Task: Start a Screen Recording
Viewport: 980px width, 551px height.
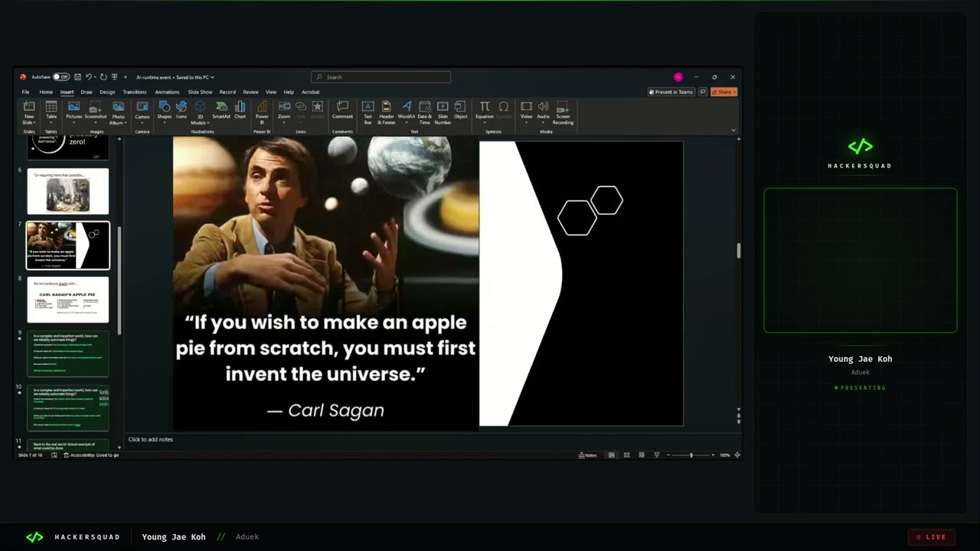Action: click(x=563, y=112)
